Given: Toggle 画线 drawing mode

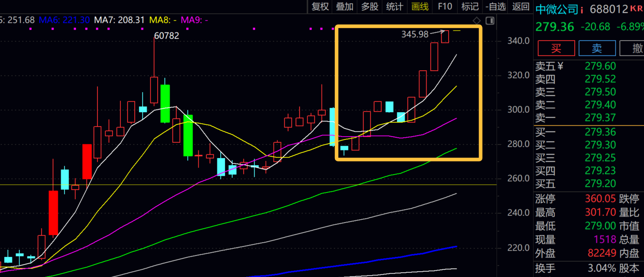Looking at the screenshot, I should point(420,6).
